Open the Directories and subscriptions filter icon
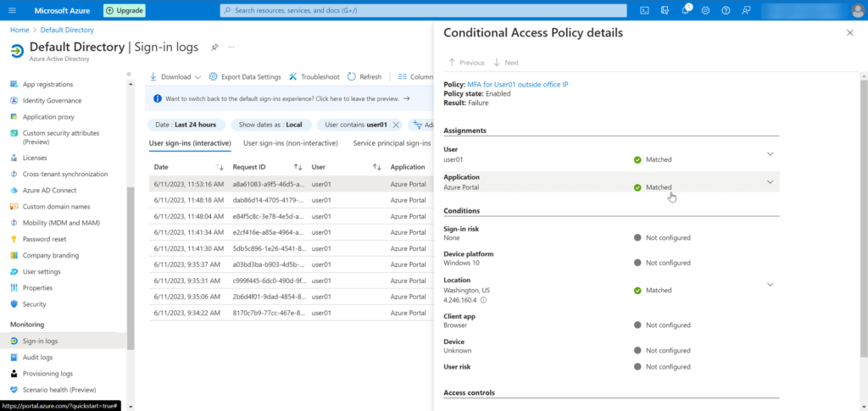 pyautogui.click(x=665, y=10)
